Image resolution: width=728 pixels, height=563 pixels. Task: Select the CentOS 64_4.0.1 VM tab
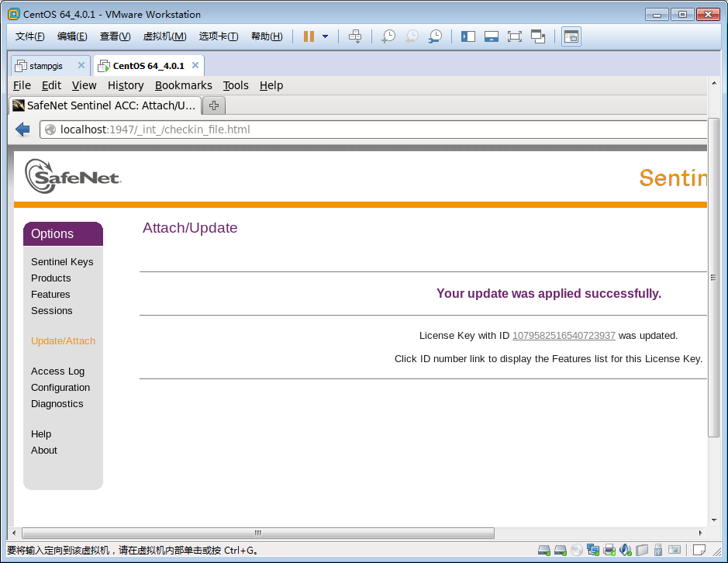[x=149, y=66]
